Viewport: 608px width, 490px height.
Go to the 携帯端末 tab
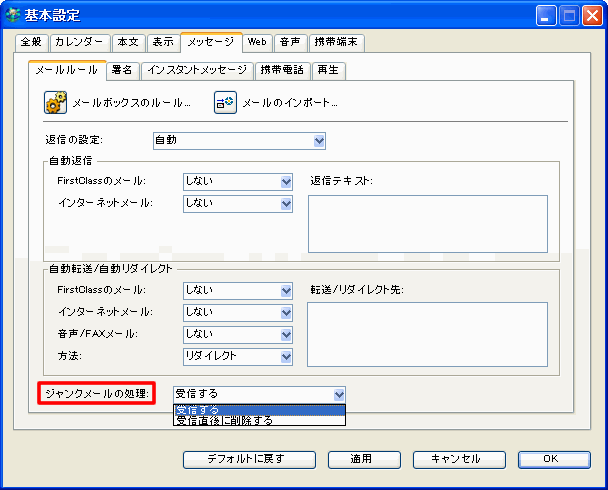336,43
